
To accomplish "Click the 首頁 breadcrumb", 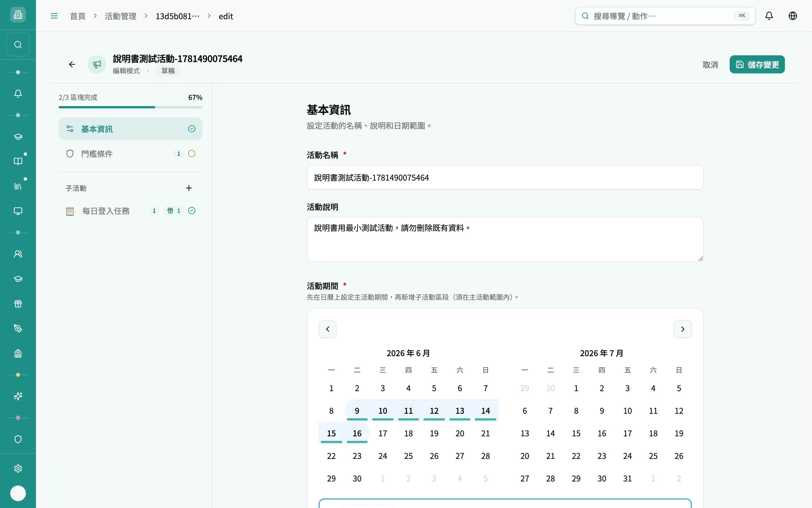I will coord(78,16).
